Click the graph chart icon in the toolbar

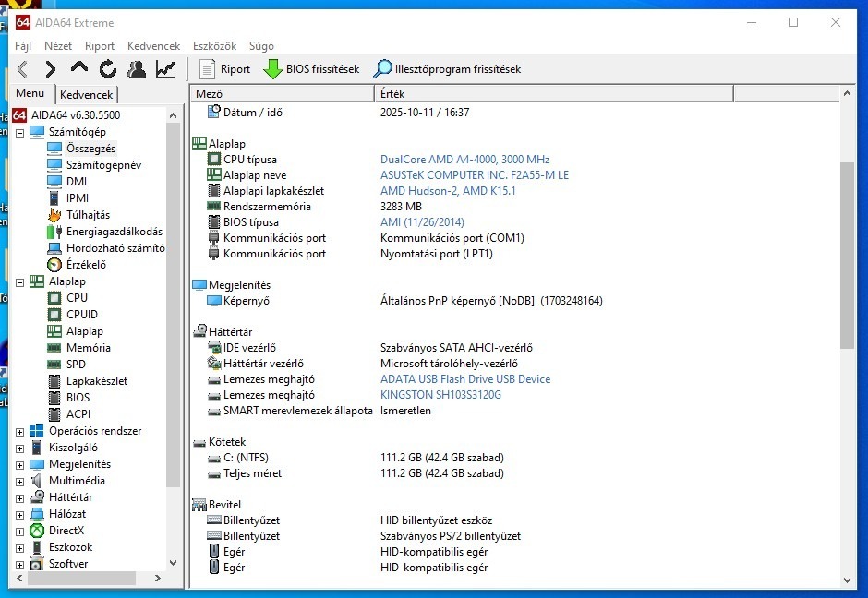(x=165, y=69)
